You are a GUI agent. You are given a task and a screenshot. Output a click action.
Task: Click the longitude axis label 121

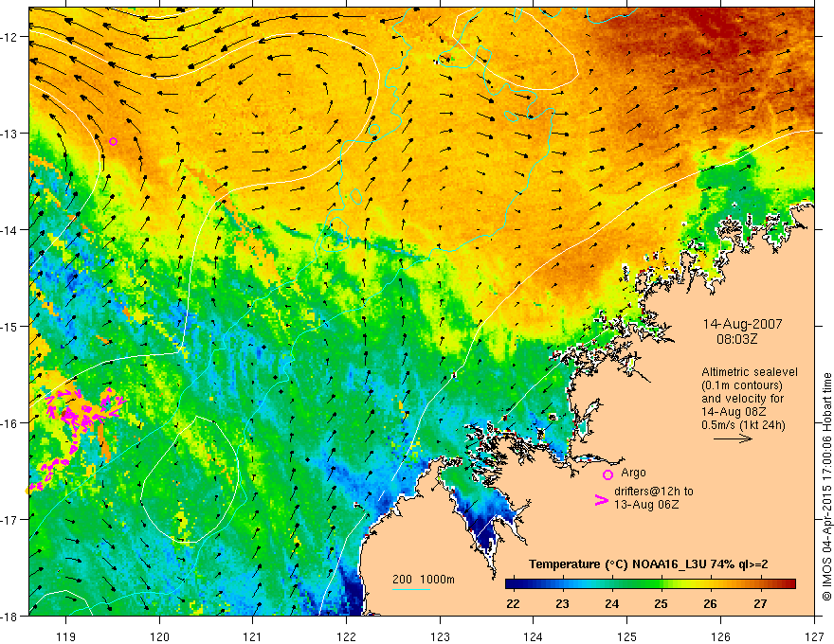[253, 636]
